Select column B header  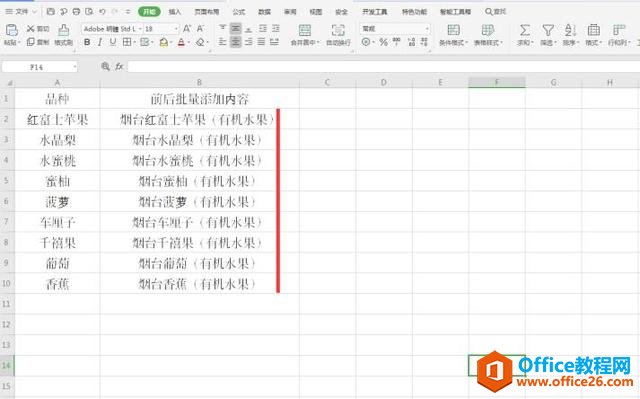coord(199,82)
